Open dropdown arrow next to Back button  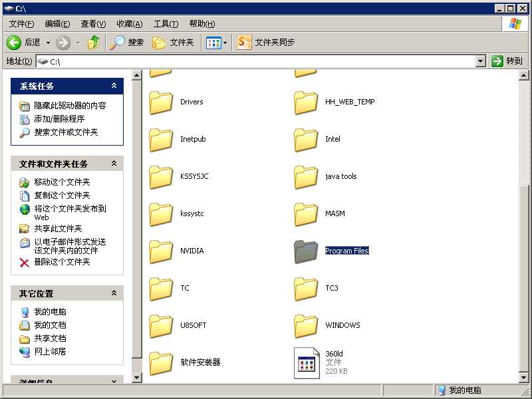click(48, 43)
